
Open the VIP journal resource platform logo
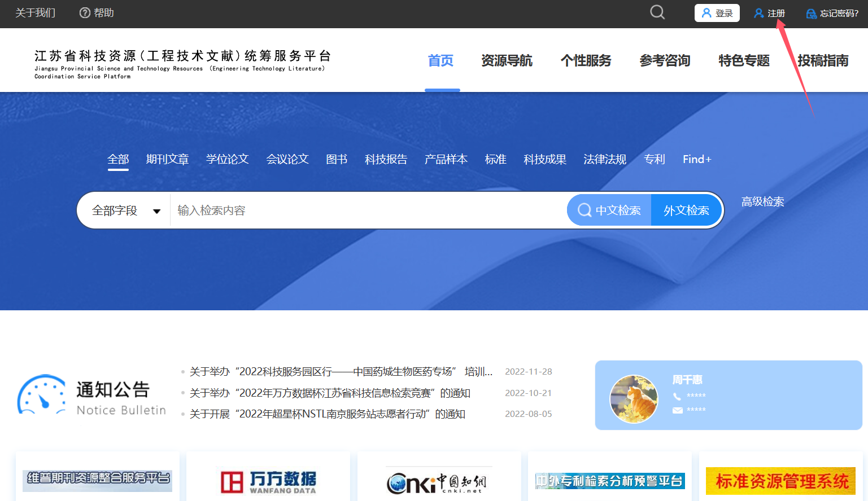point(97,479)
